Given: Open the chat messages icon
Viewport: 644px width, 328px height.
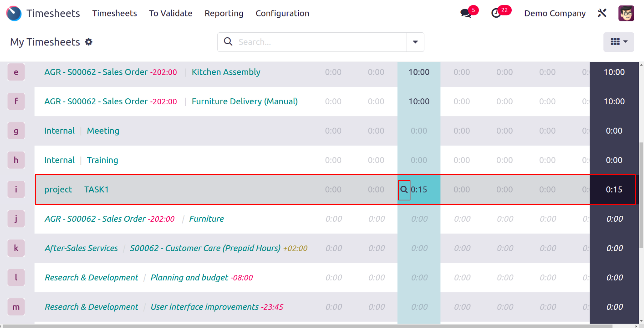Looking at the screenshot, I should 466,13.
